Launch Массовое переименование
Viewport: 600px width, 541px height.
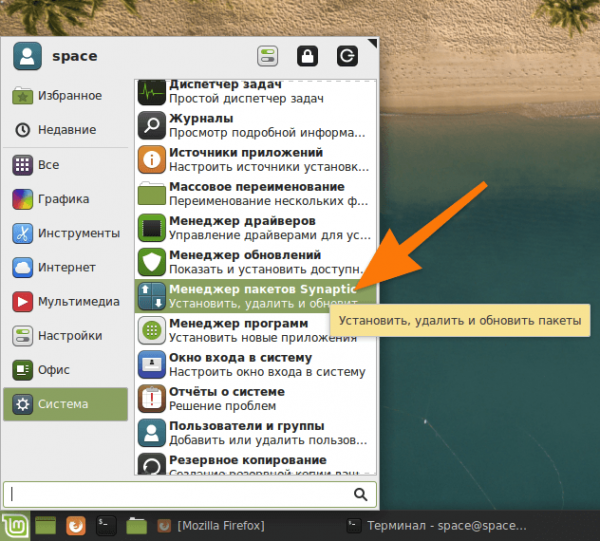click(256, 194)
